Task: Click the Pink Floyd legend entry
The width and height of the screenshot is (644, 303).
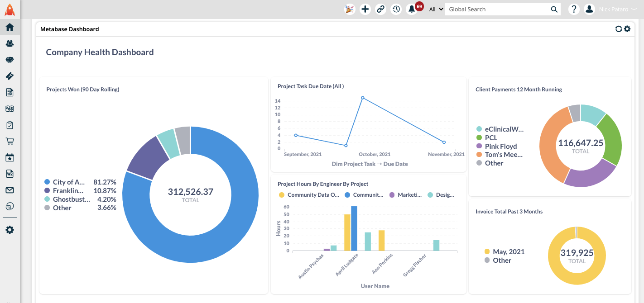Action: point(497,146)
